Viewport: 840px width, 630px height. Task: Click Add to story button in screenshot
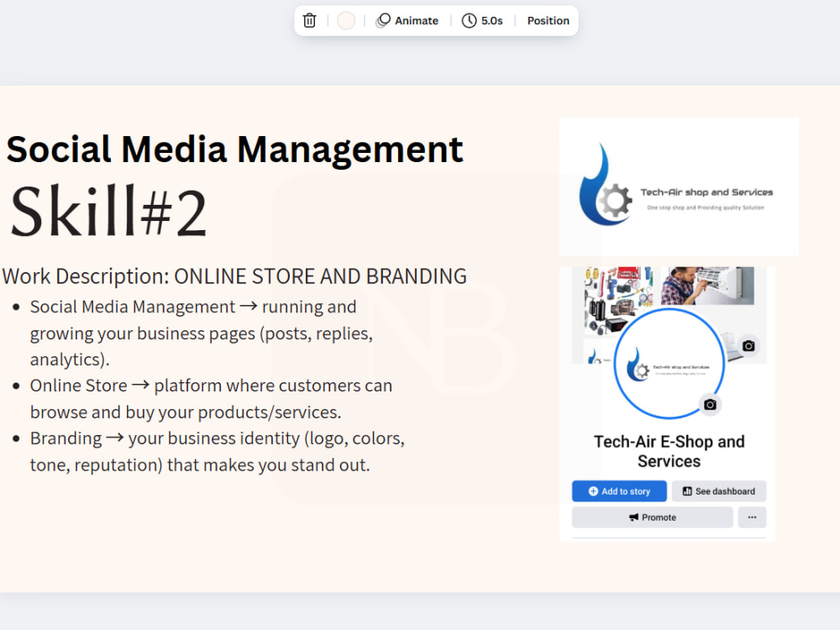[619, 491]
